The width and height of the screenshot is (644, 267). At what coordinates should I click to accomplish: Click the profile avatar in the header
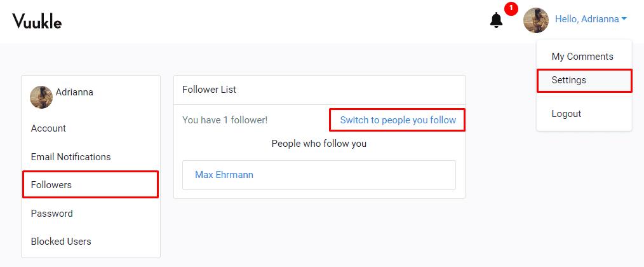535,20
